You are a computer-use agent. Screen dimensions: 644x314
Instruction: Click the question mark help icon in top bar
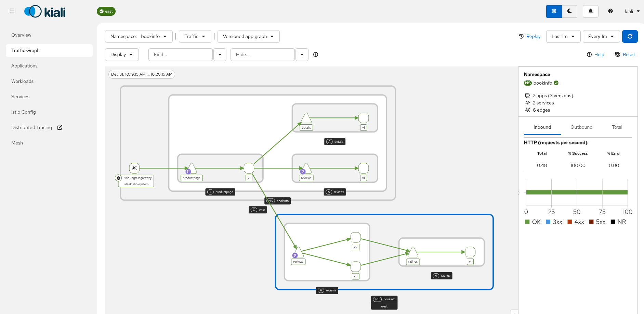[610, 11]
